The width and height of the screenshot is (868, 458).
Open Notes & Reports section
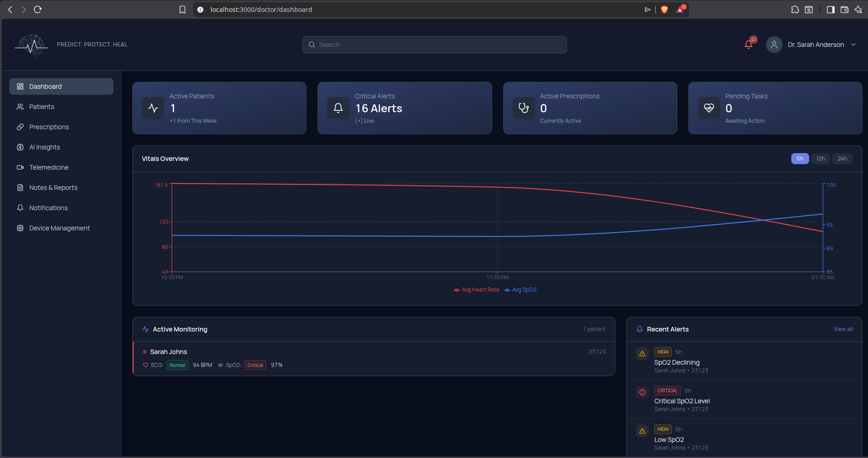point(53,187)
